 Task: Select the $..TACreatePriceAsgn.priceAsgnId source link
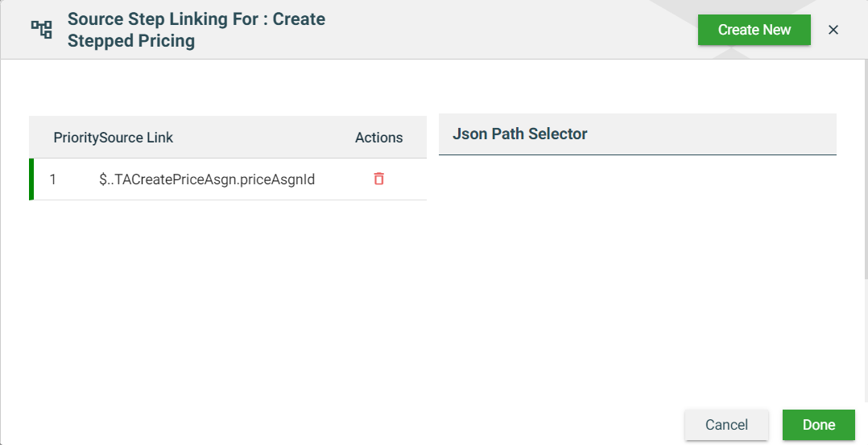click(x=206, y=179)
